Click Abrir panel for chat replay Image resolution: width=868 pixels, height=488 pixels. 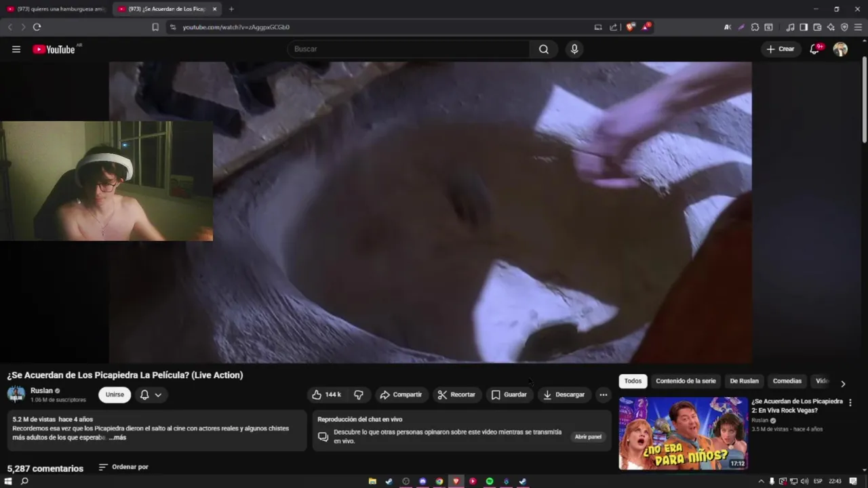[588, 437]
